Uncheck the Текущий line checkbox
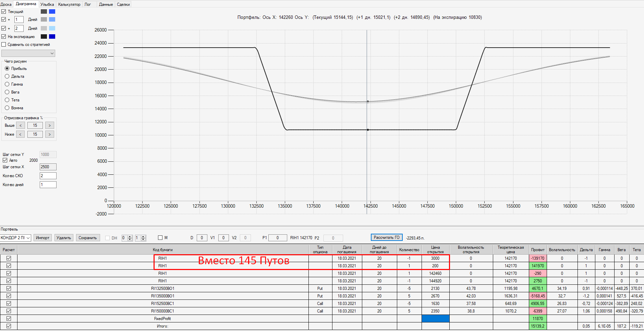 tap(4, 12)
